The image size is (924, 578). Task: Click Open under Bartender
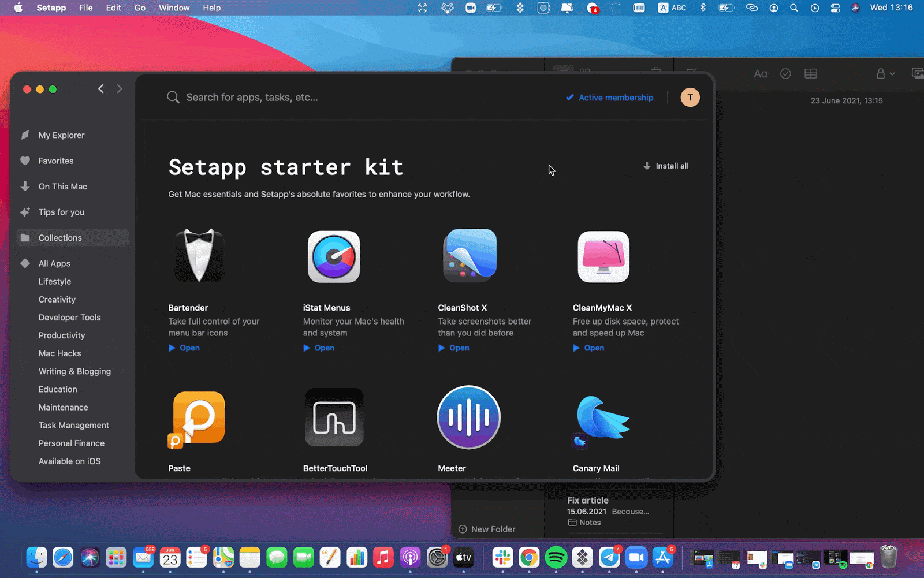(184, 348)
